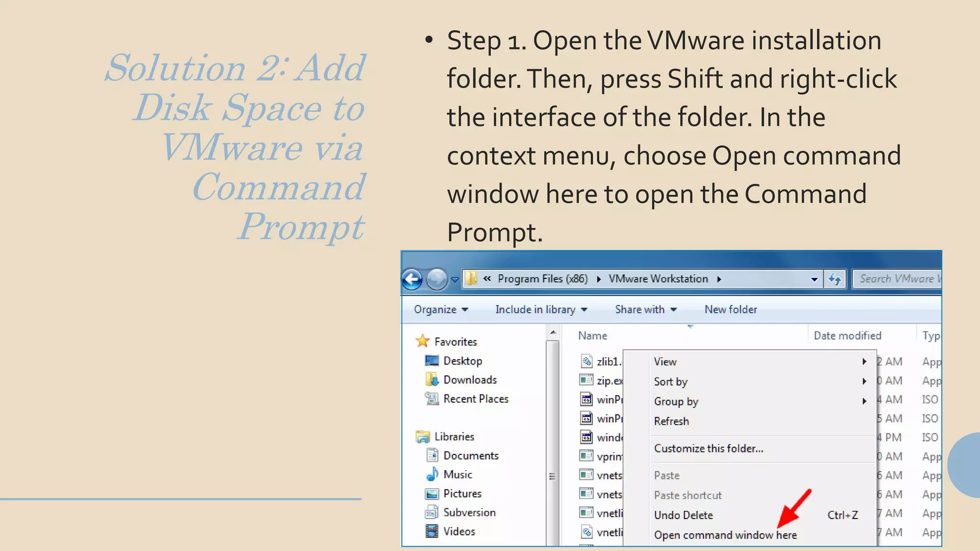
Task: Click the folder icon in address bar
Action: point(471,278)
